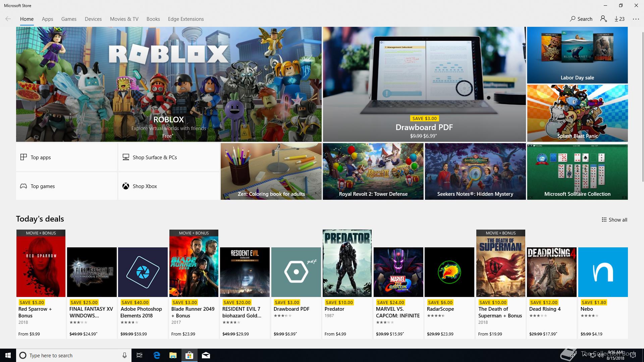Launch Microsoft Edge from the taskbar

pyautogui.click(x=157, y=355)
